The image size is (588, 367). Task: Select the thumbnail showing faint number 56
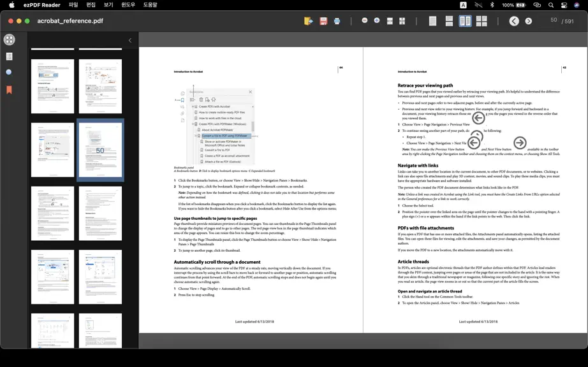100,331
